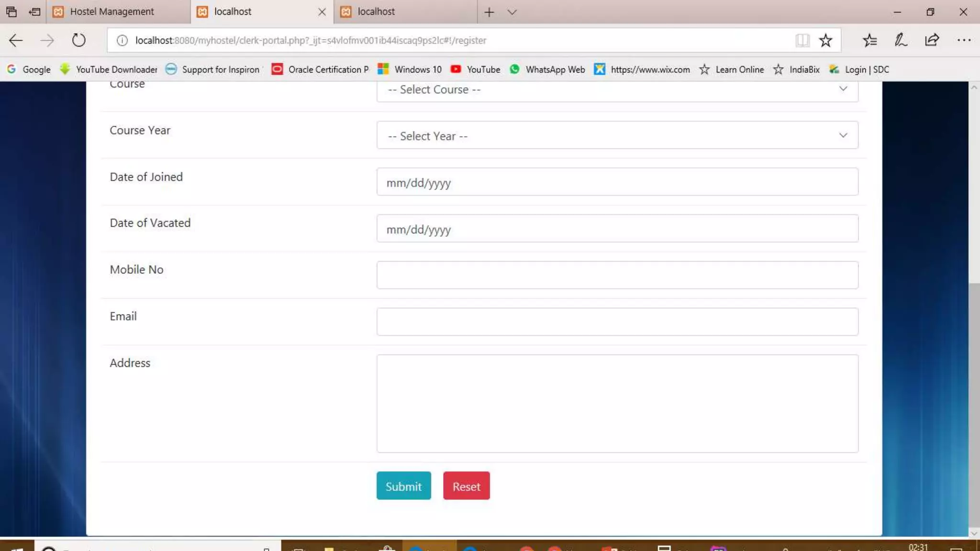The width and height of the screenshot is (980, 551).
Task: Open the Oracle Certification bookmark
Action: point(320,69)
